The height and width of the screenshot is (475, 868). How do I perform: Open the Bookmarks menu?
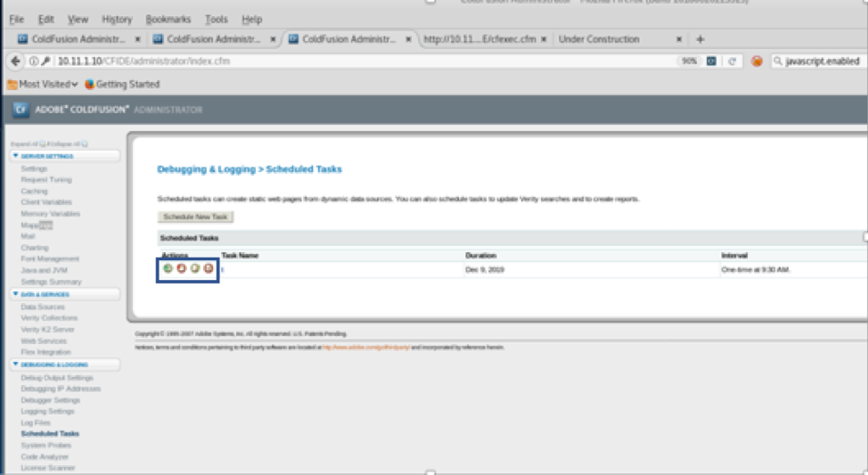(168, 20)
